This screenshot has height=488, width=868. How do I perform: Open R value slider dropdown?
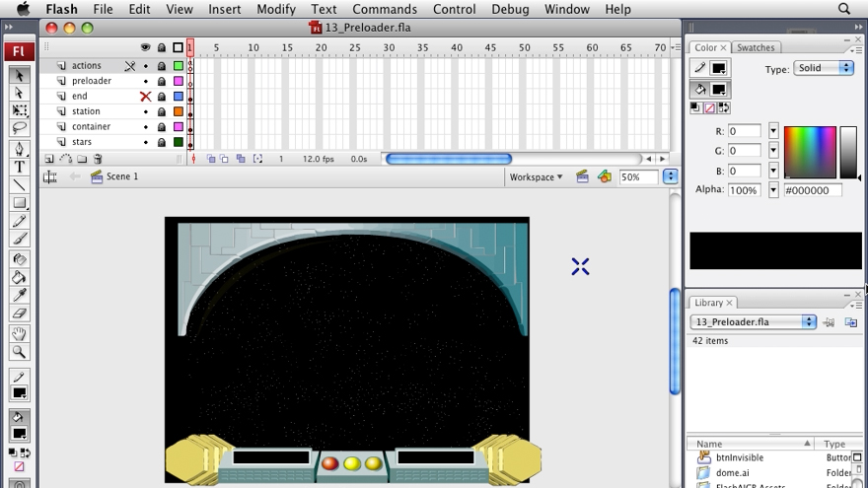773,131
